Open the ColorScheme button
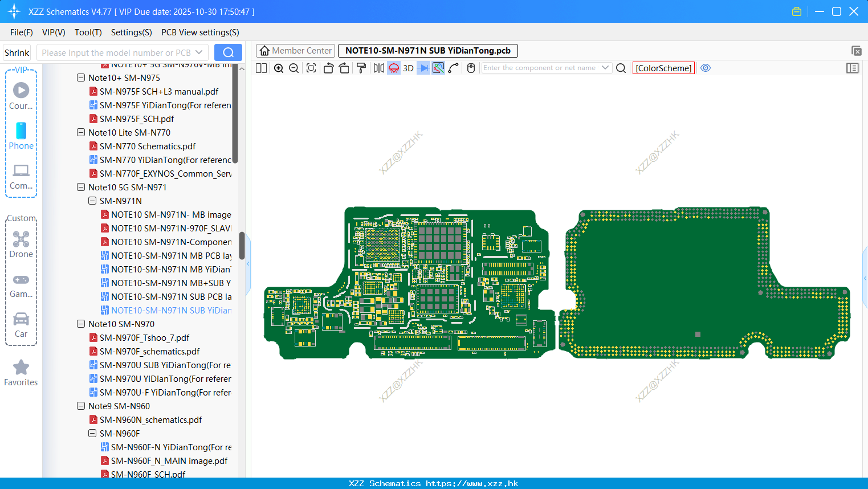The image size is (868, 489). [663, 68]
